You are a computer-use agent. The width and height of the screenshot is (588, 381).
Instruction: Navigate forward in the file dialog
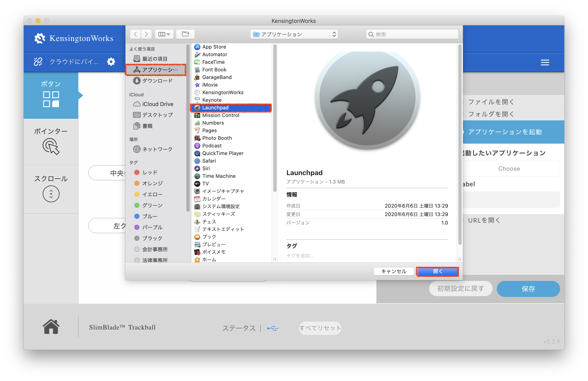click(x=146, y=34)
